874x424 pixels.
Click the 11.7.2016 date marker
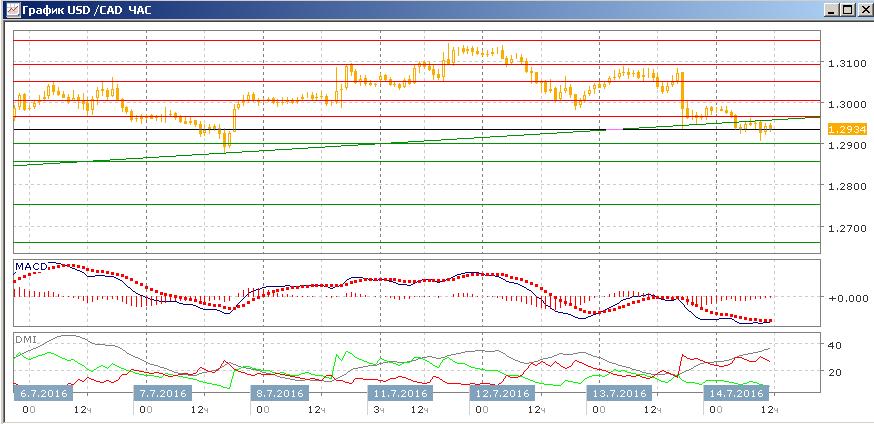(399, 393)
